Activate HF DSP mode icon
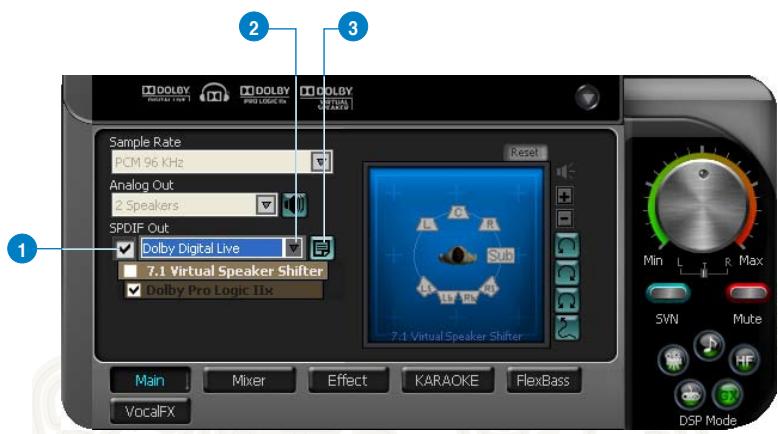This screenshot has height=434, width=778. coord(744,360)
